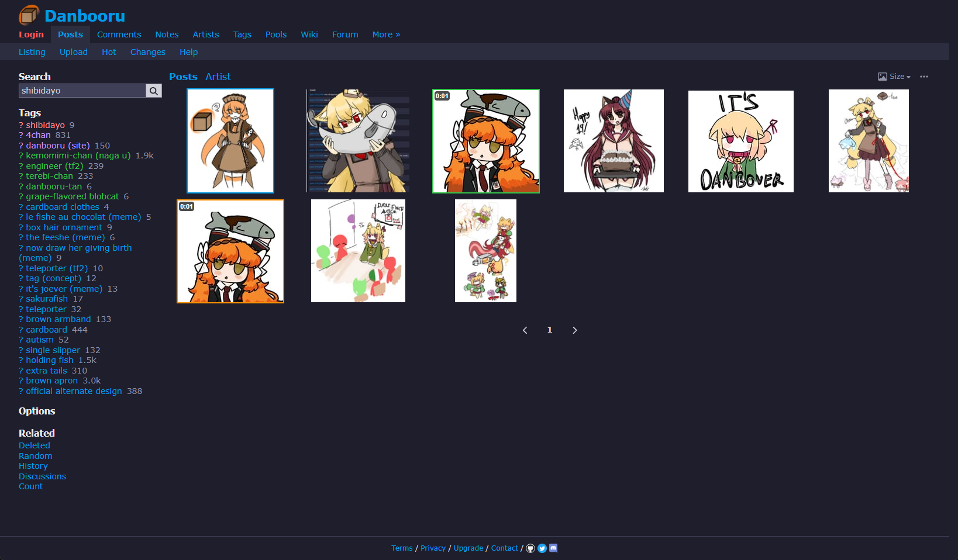Viewport: 958px width, 560px height.
Task: Open the Days Since Autism whiteboard thumbnail
Action: click(x=358, y=251)
